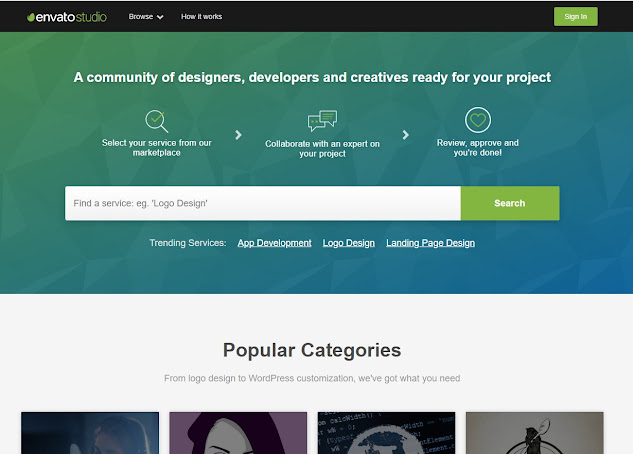The width and height of the screenshot is (633, 454).
Task: Open the App Development trending link
Action: [275, 243]
